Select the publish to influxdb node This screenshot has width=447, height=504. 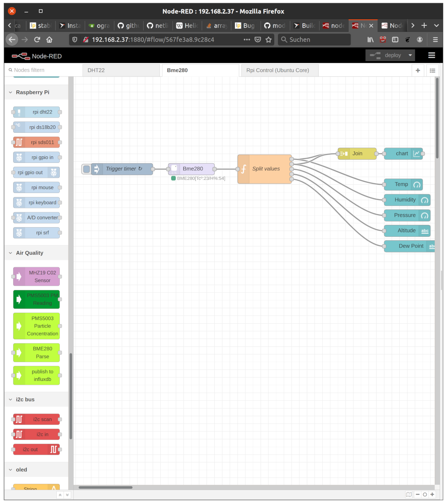click(36, 376)
